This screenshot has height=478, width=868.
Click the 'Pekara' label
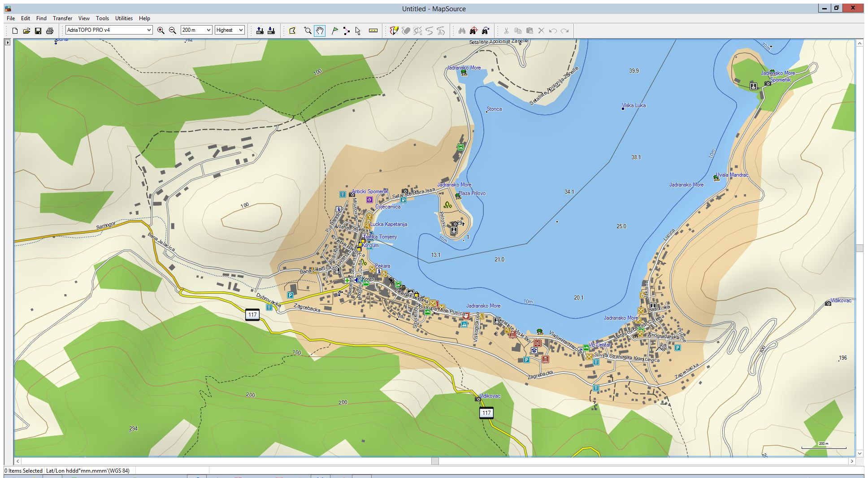[383, 266]
